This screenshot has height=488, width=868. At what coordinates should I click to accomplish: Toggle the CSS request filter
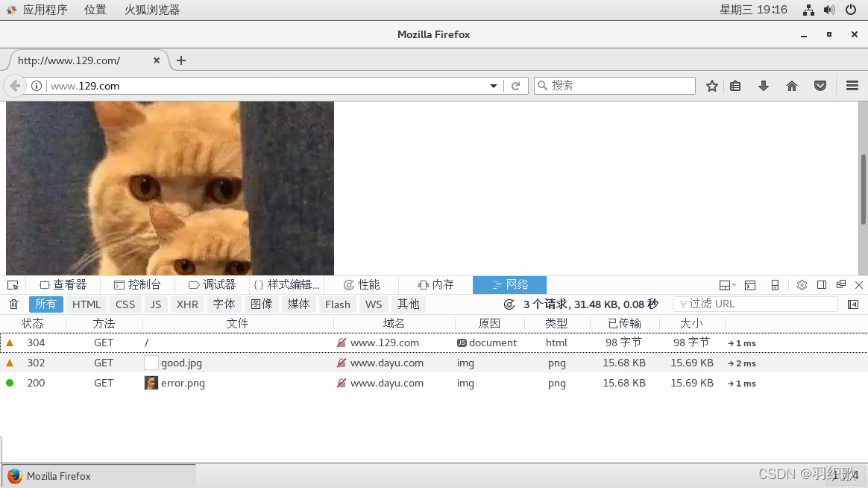click(125, 304)
